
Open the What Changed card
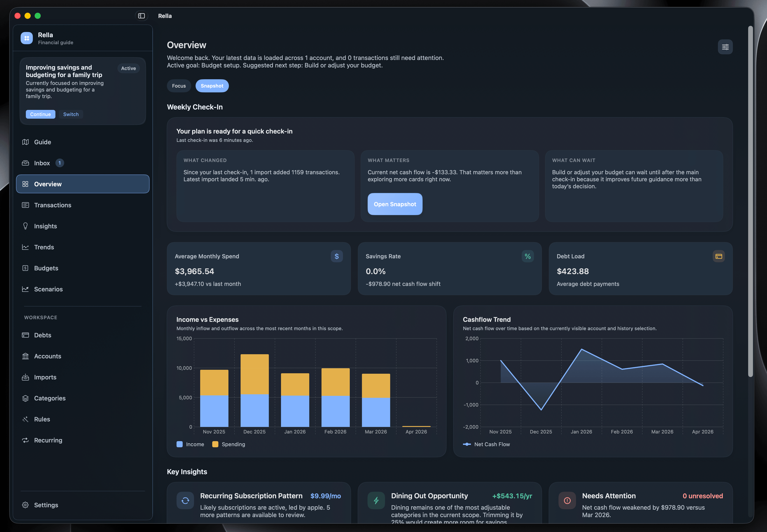point(265,186)
